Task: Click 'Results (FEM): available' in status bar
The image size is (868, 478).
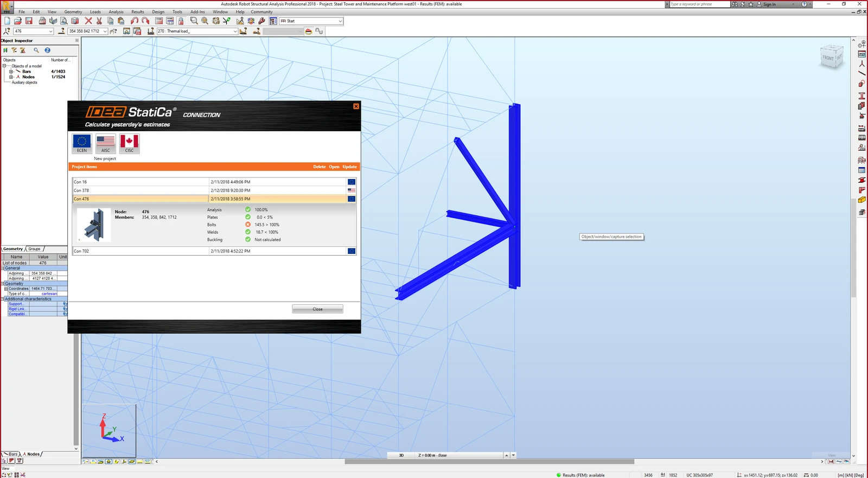Action: coord(583,475)
